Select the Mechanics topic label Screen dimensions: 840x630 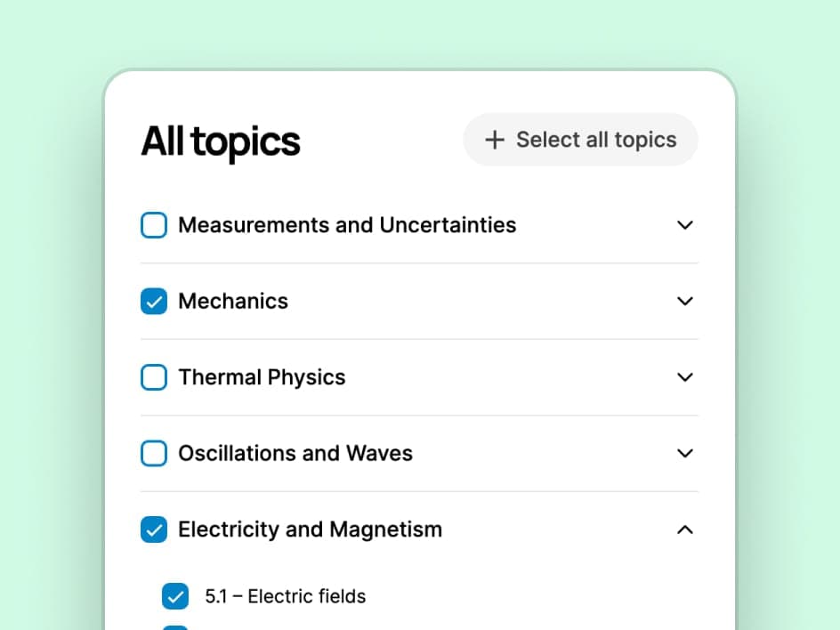[x=233, y=302]
